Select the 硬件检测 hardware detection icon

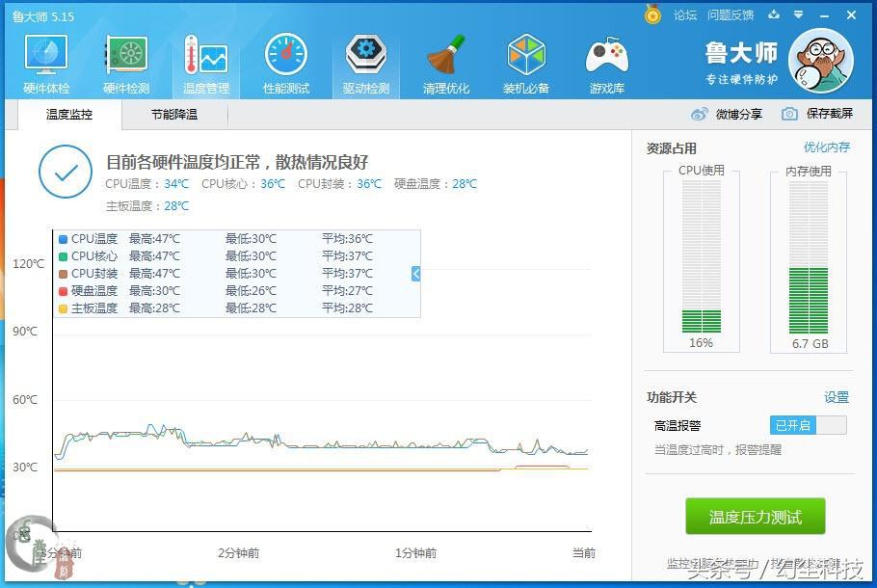[x=125, y=61]
